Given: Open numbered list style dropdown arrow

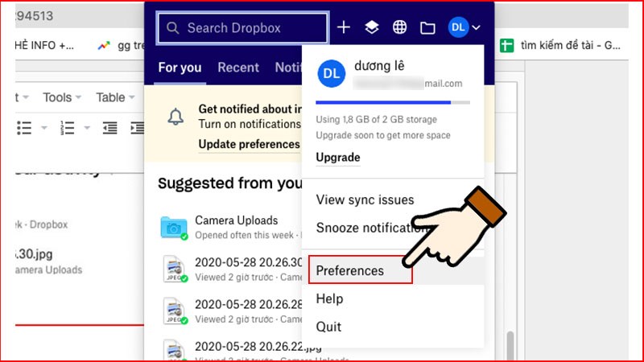Looking at the screenshot, I should 87,128.
